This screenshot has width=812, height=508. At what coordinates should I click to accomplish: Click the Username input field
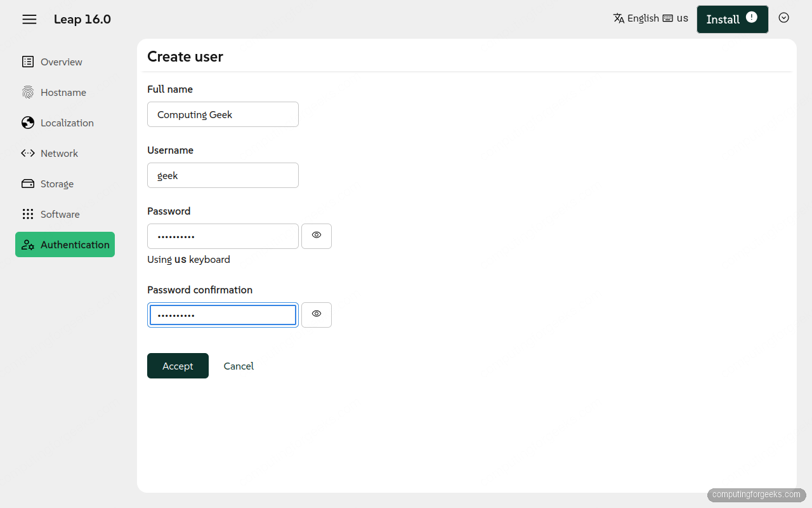coord(223,175)
